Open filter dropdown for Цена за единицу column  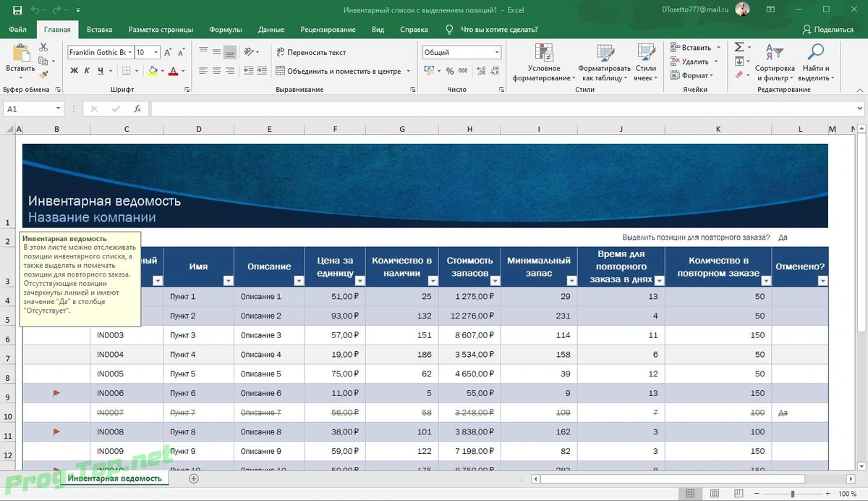point(359,281)
